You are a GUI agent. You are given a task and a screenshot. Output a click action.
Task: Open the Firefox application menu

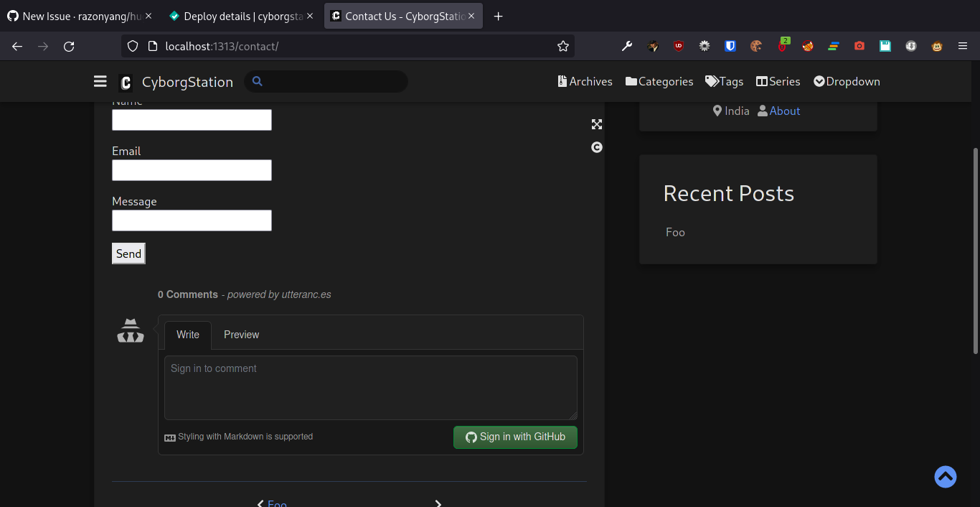(963, 46)
